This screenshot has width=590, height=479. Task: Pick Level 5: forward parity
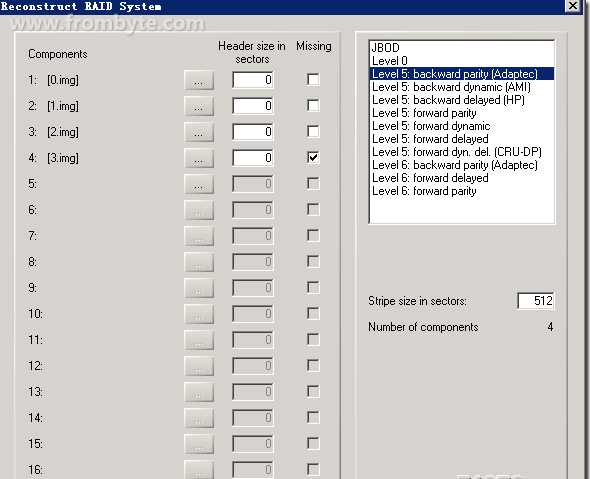(x=462, y=113)
